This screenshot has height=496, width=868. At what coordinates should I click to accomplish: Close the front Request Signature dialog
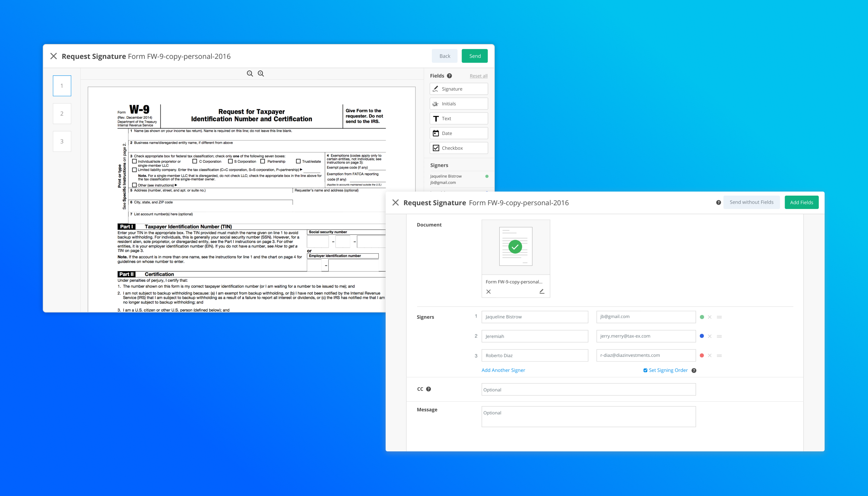(x=396, y=203)
